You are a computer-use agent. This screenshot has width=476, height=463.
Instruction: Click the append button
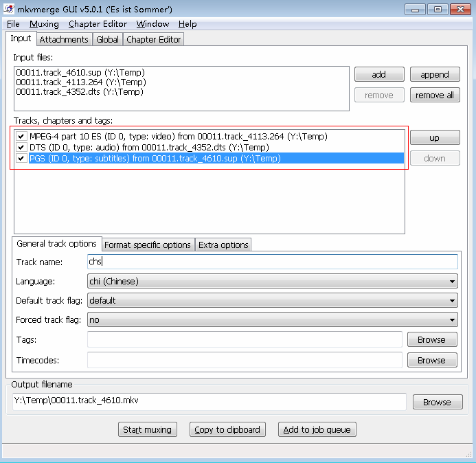(x=435, y=74)
